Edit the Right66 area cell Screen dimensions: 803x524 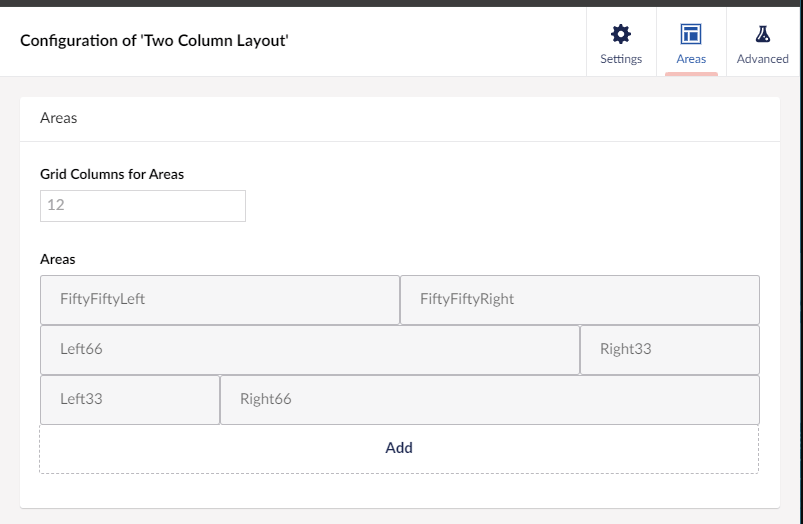click(x=490, y=399)
